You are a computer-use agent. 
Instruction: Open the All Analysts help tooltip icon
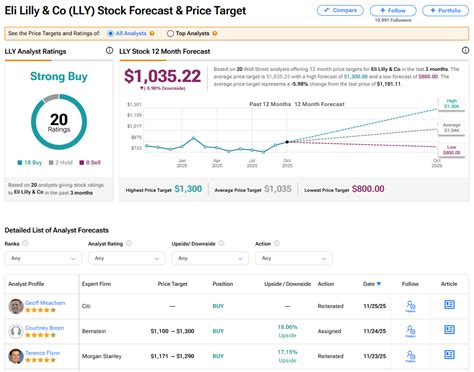click(152, 33)
